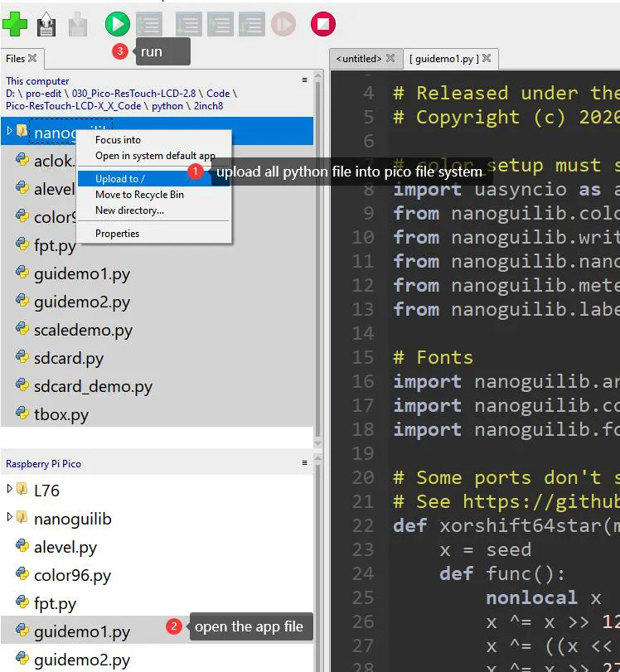This screenshot has width=620, height=672.
Task: Click the step over debugger icon
Action: (189, 24)
